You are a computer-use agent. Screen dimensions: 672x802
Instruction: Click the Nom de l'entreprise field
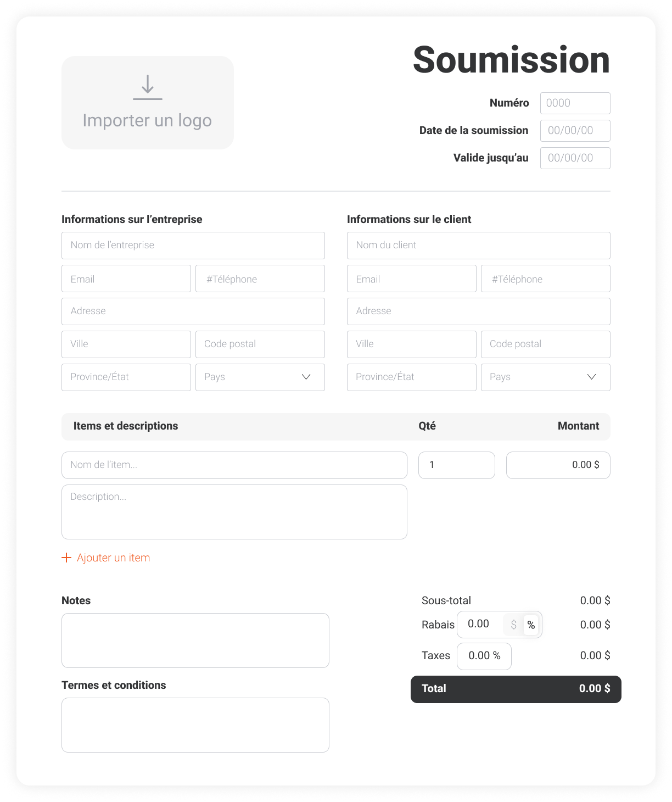(193, 246)
